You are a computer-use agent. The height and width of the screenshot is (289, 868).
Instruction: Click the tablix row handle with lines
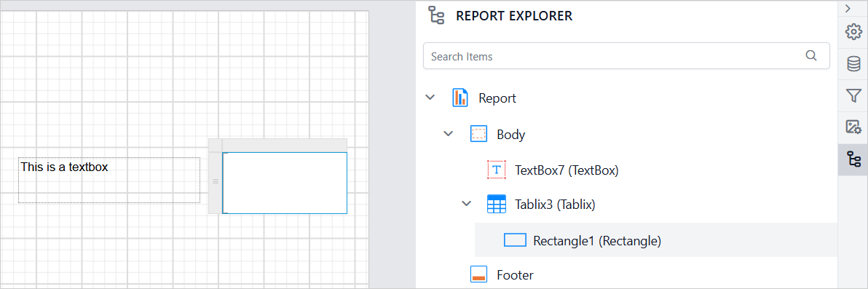point(216,182)
